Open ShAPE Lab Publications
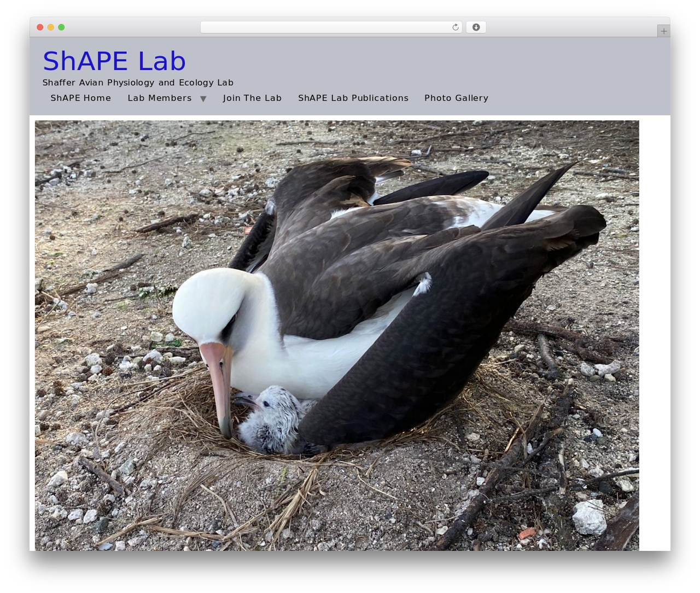 [x=353, y=98]
